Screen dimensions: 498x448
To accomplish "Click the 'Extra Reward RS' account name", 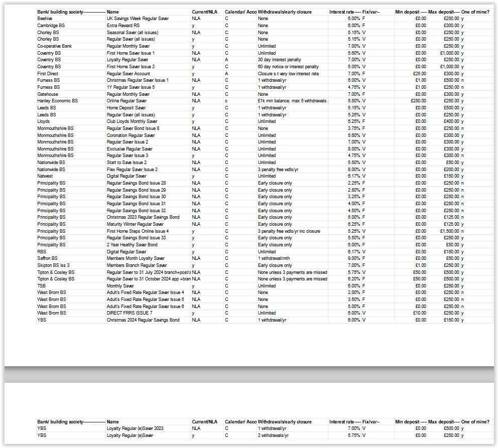I will pyautogui.click(x=123, y=25).
